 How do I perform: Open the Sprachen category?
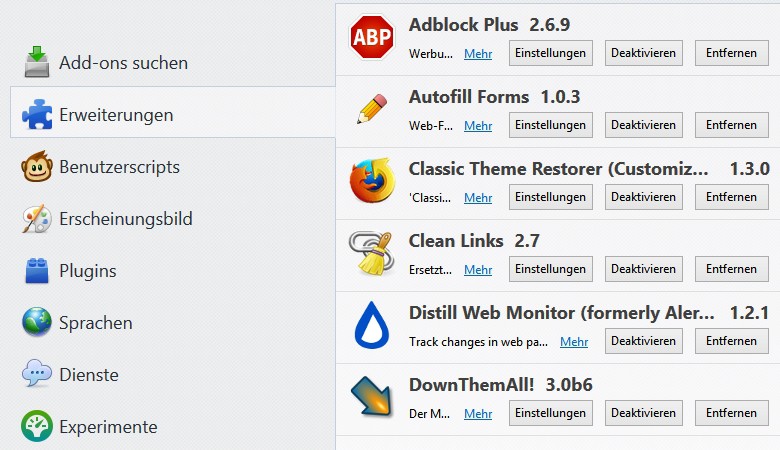[95, 323]
